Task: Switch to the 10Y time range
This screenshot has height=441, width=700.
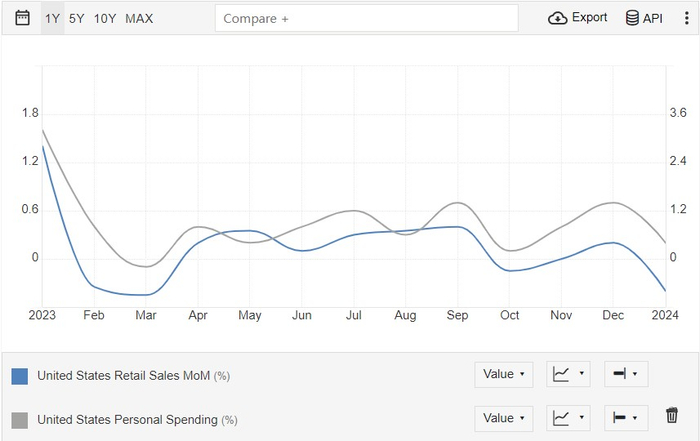Action: [105, 18]
